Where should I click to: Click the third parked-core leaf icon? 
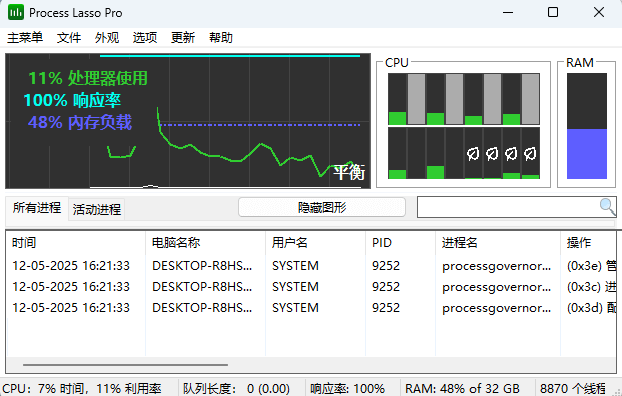511,154
